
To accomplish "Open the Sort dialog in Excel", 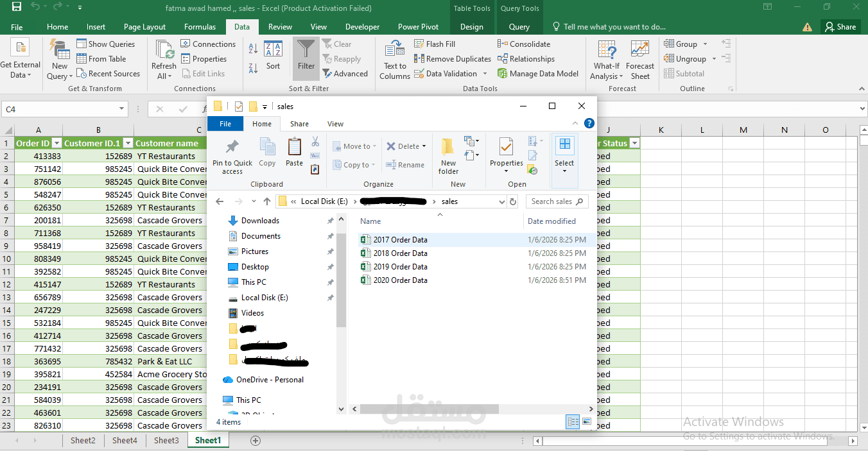I will tap(273, 56).
